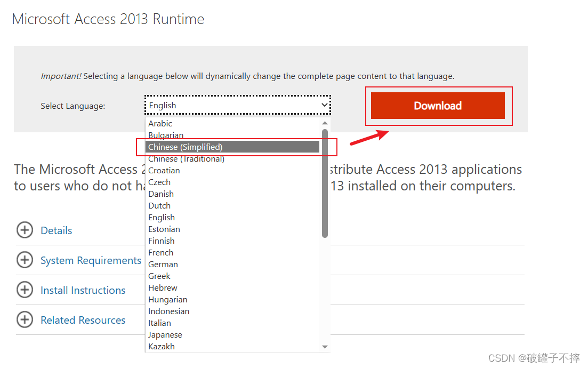Choose Bulgarian from the language list
The image size is (588, 368).
(232, 135)
